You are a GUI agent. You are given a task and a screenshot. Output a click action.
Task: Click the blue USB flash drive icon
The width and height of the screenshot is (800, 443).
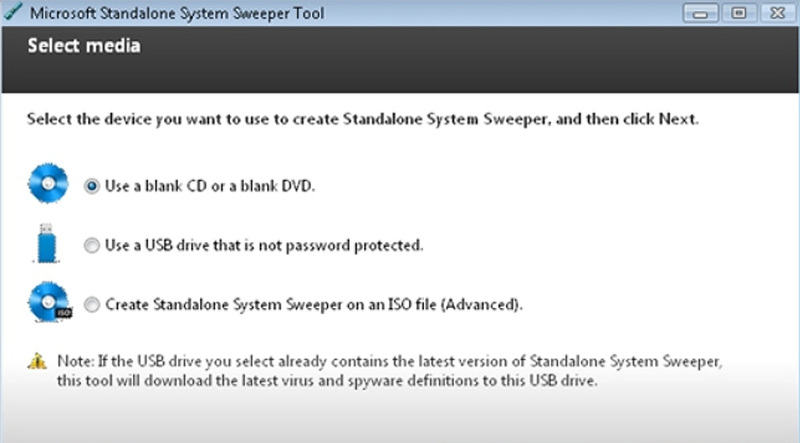tap(46, 243)
